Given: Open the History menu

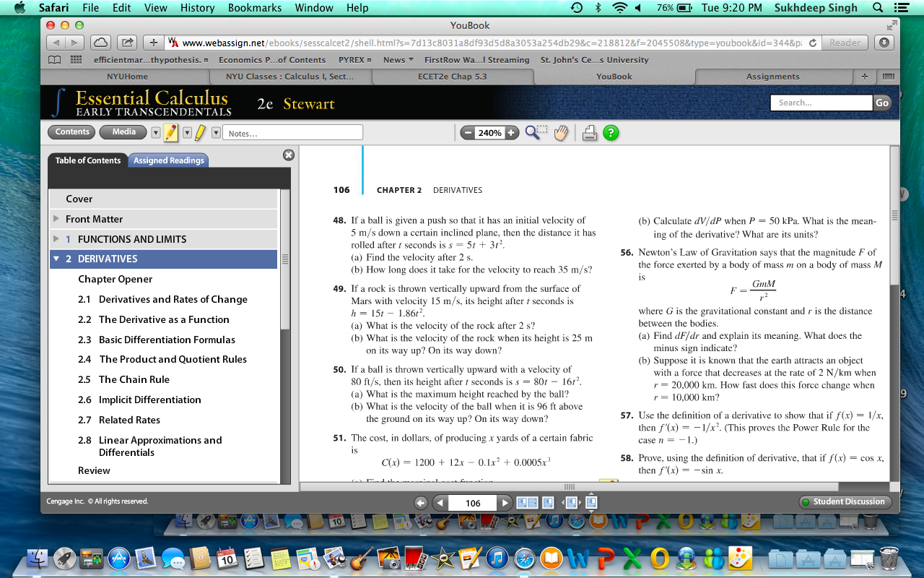Looking at the screenshot, I should pyautogui.click(x=198, y=8).
